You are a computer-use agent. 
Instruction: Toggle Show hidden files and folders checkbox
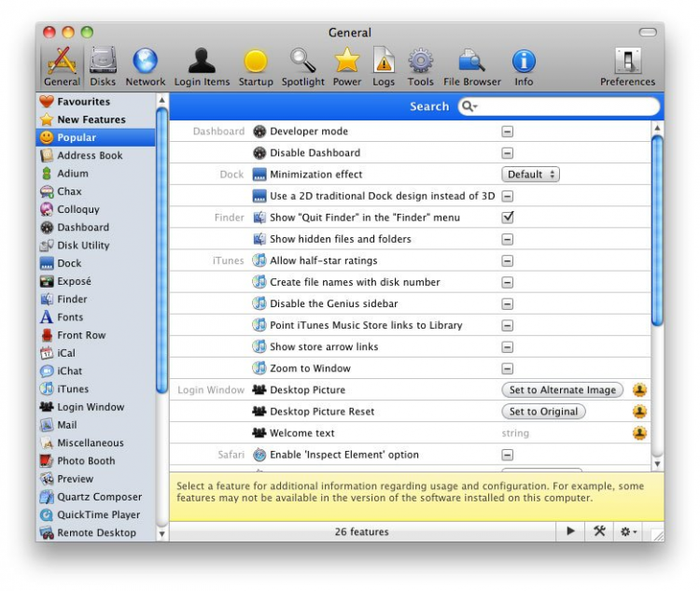click(x=507, y=239)
